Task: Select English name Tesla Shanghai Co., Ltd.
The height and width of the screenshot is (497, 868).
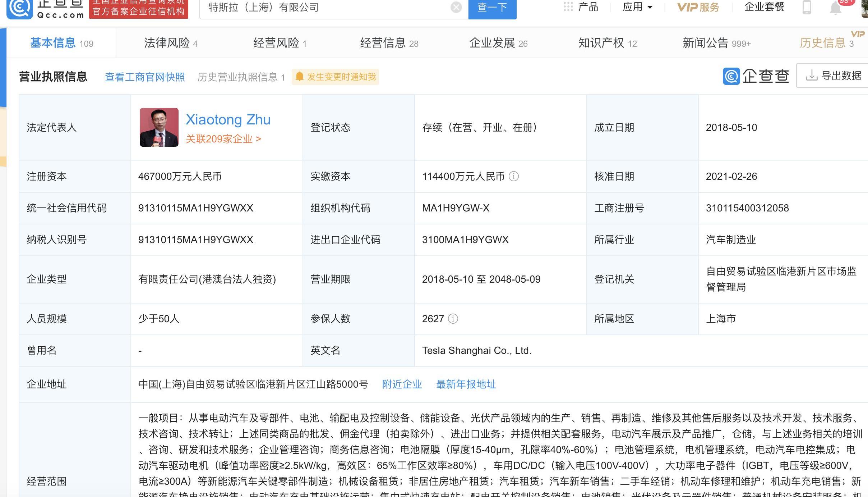Action: pyautogui.click(x=477, y=351)
